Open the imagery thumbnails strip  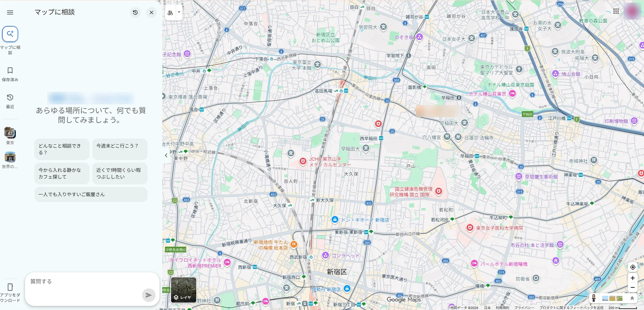coord(612,298)
